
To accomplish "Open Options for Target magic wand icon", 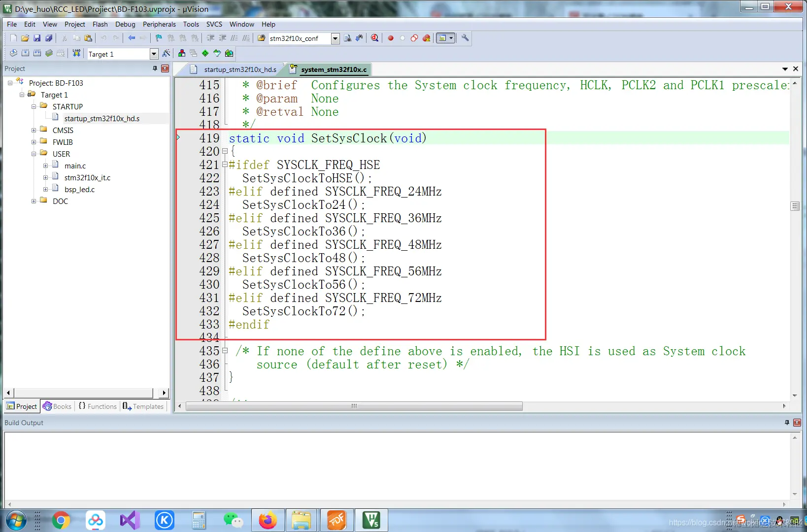I will [167, 53].
